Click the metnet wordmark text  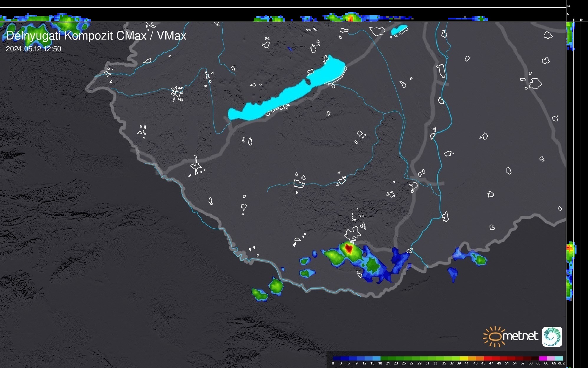pos(520,336)
